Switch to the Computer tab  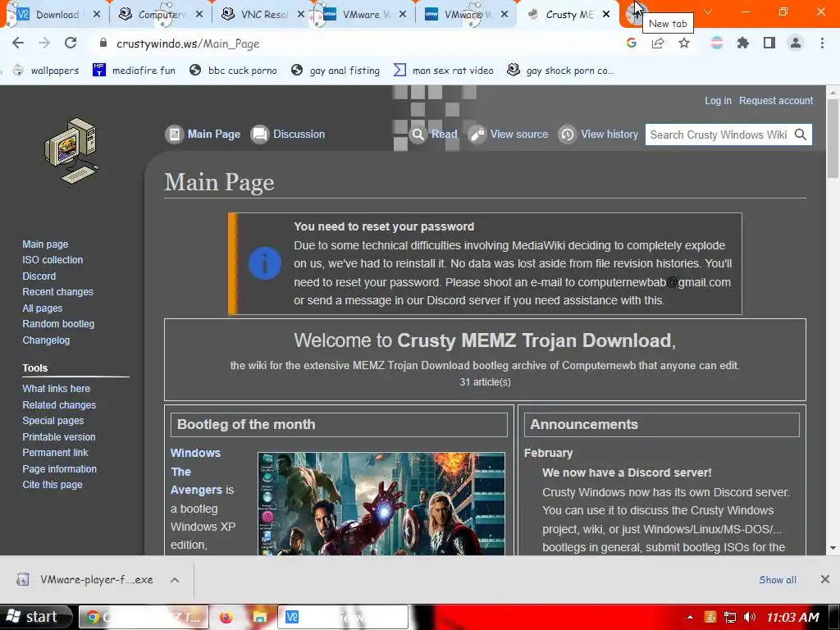point(161,15)
